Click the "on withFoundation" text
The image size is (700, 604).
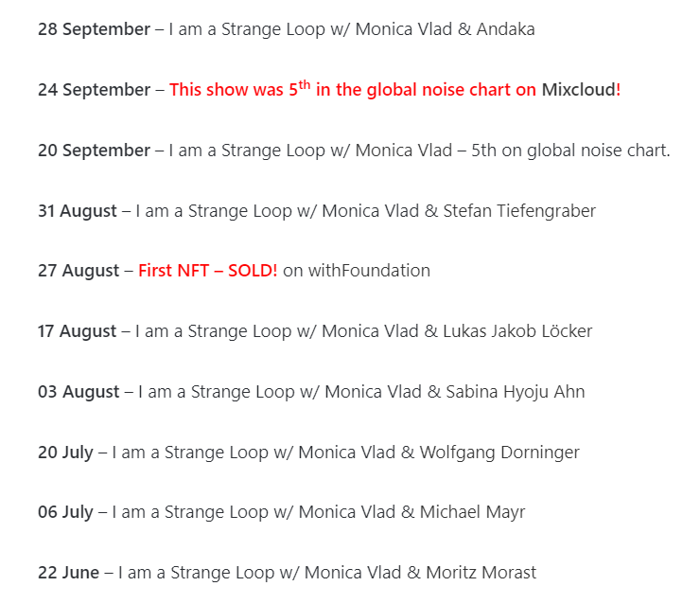click(x=356, y=271)
